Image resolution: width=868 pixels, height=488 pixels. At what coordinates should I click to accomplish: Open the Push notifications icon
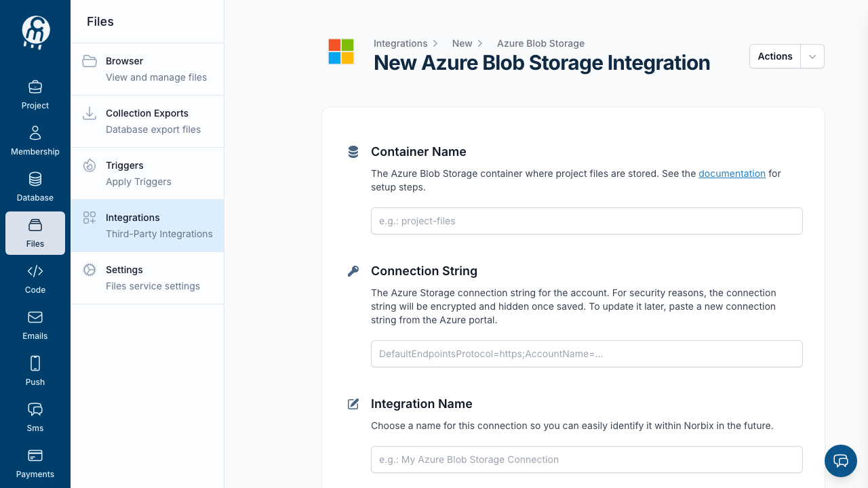(35, 363)
